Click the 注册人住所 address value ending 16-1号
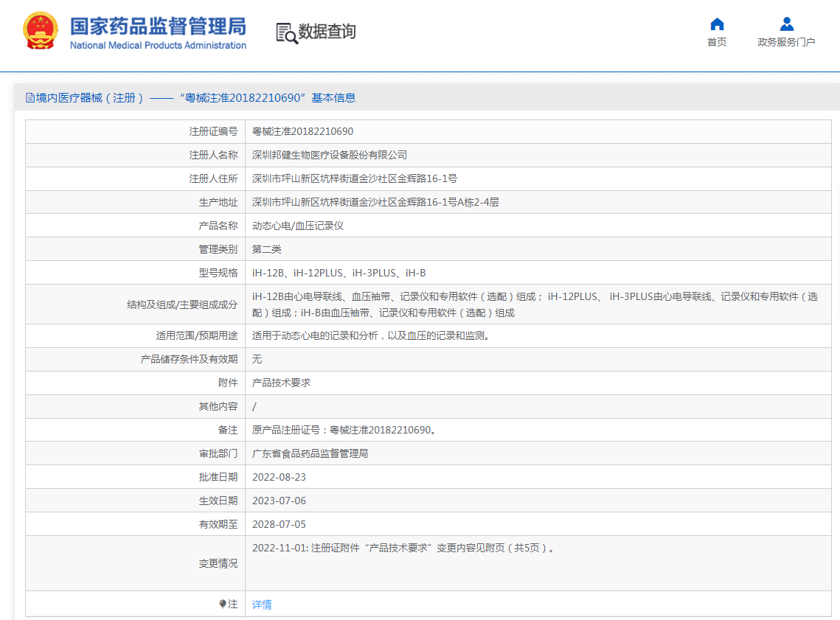The height and width of the screenshot is (620, 840). [x=355, y=178]
